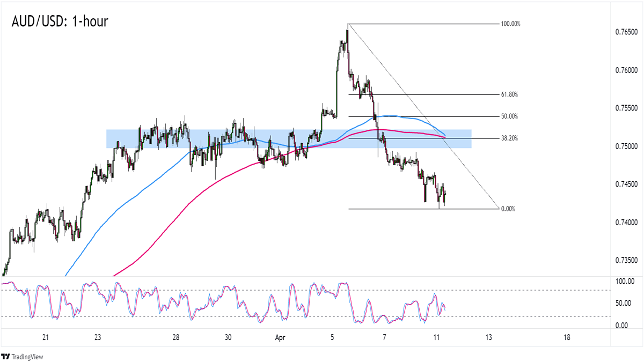
Task: Select the diagonal Fibonacci trend line
Action: 424,116
